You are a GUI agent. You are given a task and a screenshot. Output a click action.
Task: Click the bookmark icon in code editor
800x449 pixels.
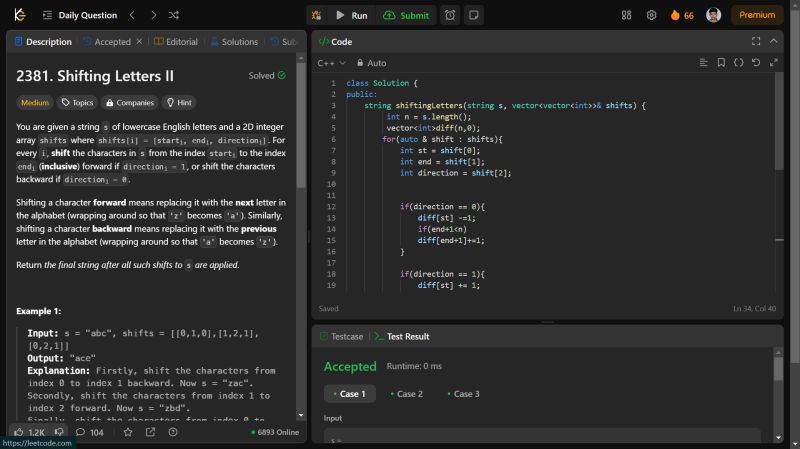pyautogui.click(x=721, y=63)
